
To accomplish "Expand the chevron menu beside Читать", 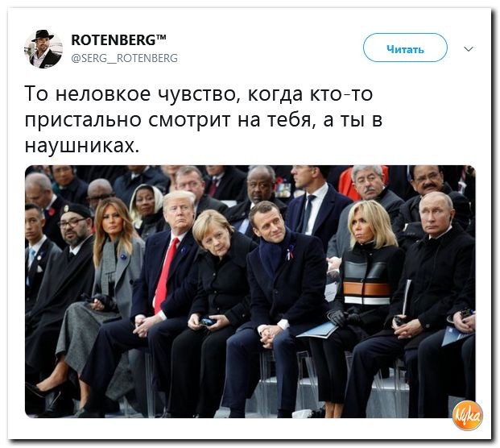I will (468, 49).
